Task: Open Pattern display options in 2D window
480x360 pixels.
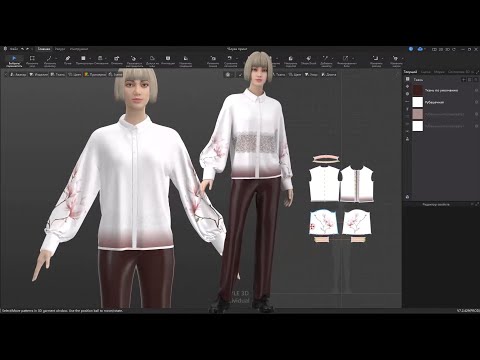Action: [312, 75]
